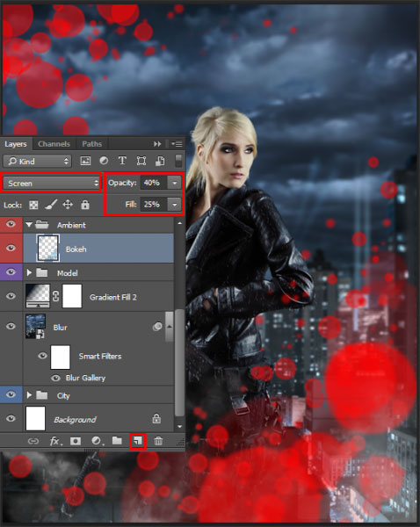This screenshot has width=420, height=527.
Task: Open the Opacity slider dropdown arrow
Action: click(175, 183)
